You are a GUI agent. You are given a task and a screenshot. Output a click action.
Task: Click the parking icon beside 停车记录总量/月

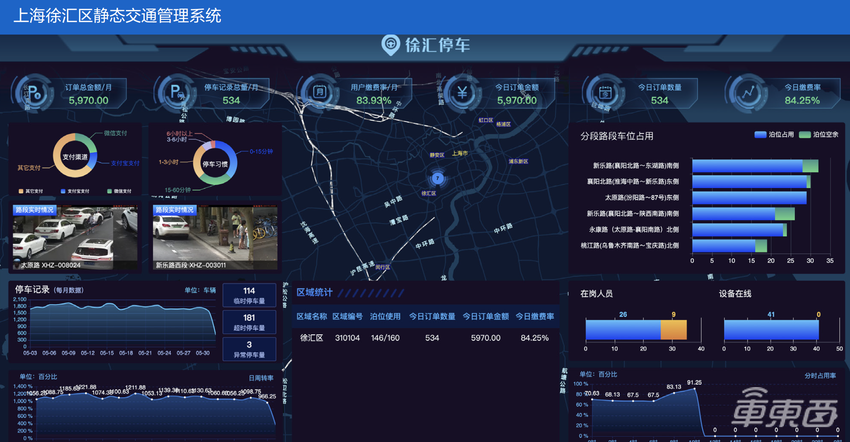tap(176, 93)
